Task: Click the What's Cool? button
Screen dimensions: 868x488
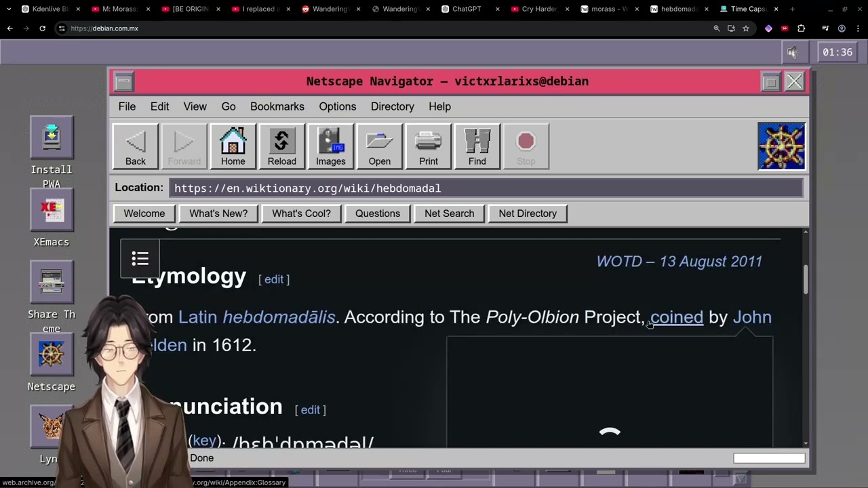Action: 301,213
